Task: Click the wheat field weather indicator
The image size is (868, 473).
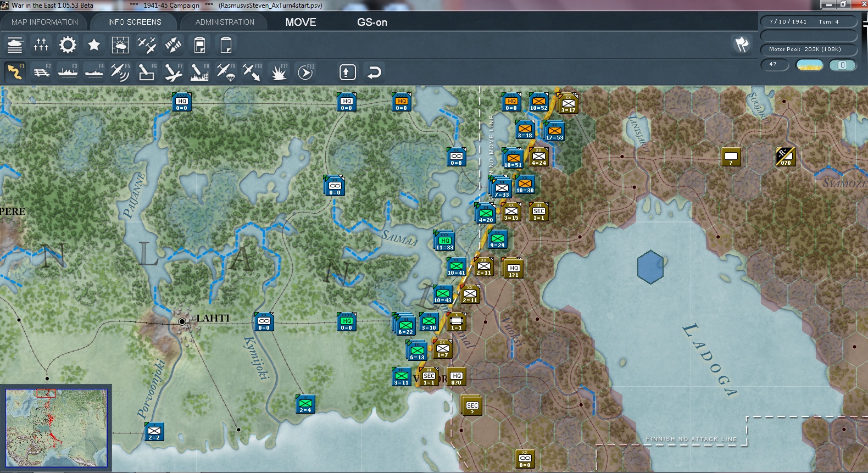Action: [x=810, y=65]
